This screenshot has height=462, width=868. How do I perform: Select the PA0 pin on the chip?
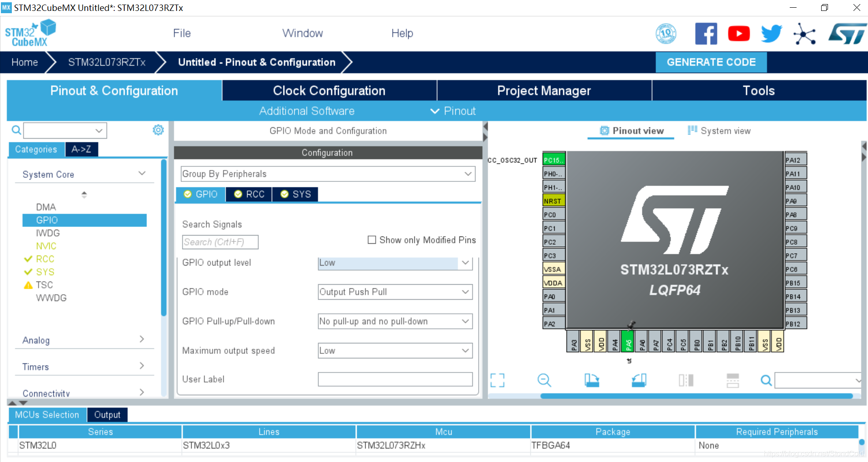(x=554, y=296)
